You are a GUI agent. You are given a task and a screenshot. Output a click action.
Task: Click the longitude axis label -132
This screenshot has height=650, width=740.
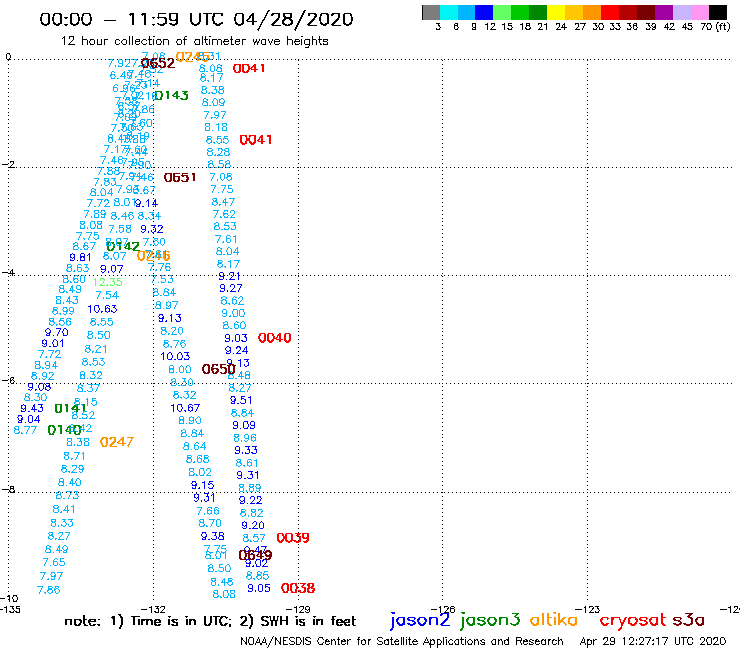coord(153,609)
